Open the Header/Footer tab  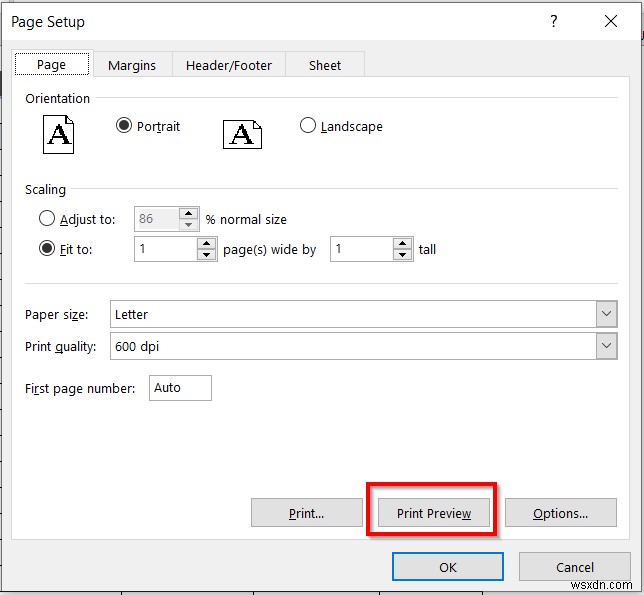click(229, 65)
